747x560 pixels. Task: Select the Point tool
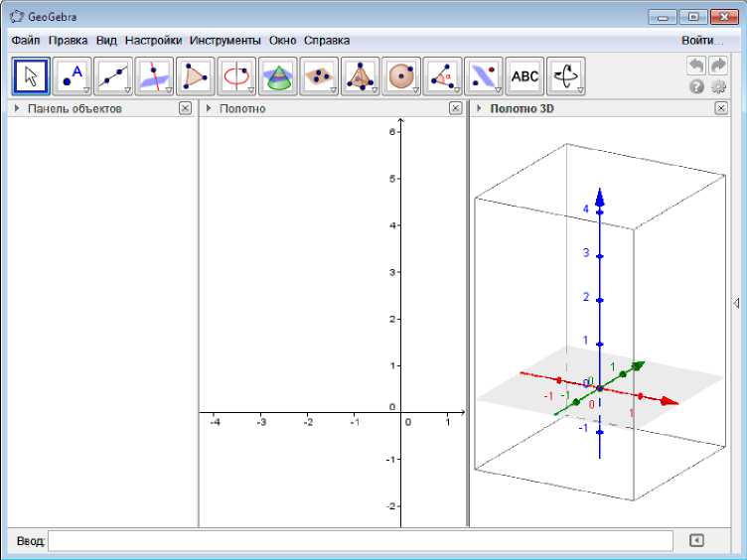coord(72,76)
